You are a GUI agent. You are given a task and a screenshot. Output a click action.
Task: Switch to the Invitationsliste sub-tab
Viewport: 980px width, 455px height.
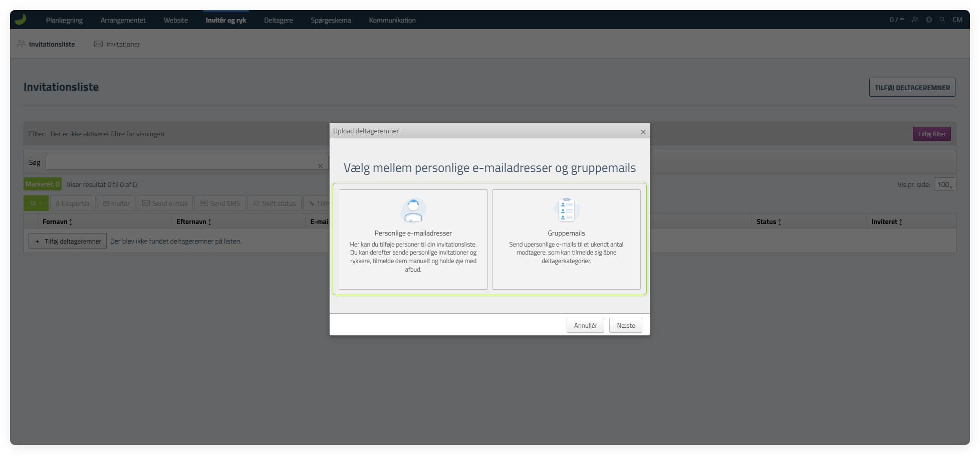click(x=46, y=44)
